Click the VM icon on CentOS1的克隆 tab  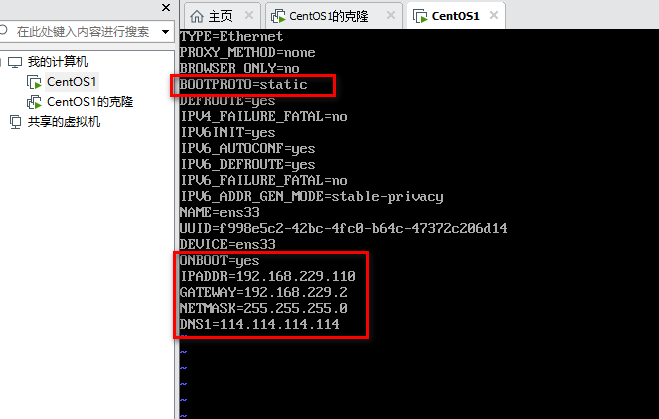(x=278, y=16)
